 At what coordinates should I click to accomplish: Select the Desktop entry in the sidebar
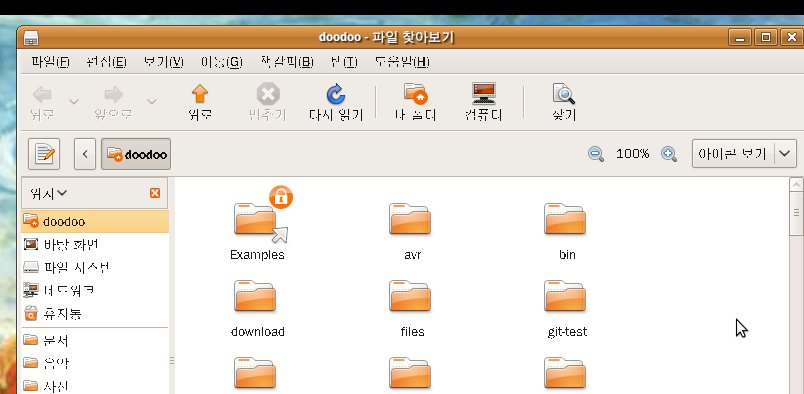(x=95, y=244)
